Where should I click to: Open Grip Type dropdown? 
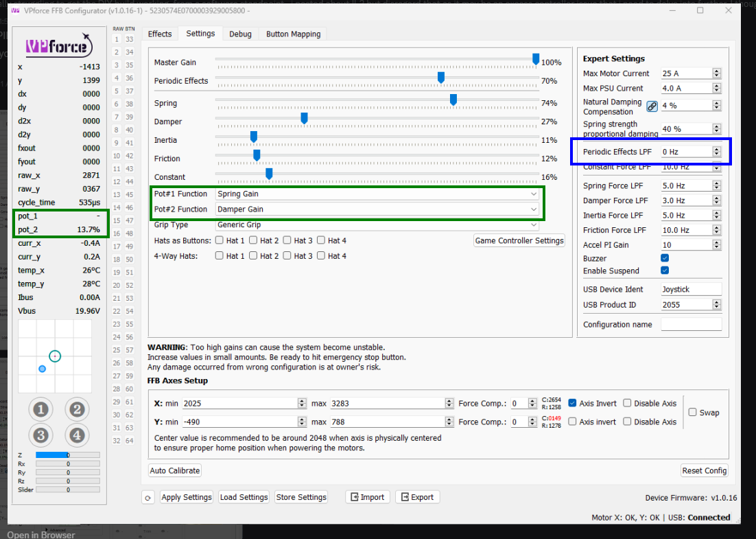click(377, 225)
